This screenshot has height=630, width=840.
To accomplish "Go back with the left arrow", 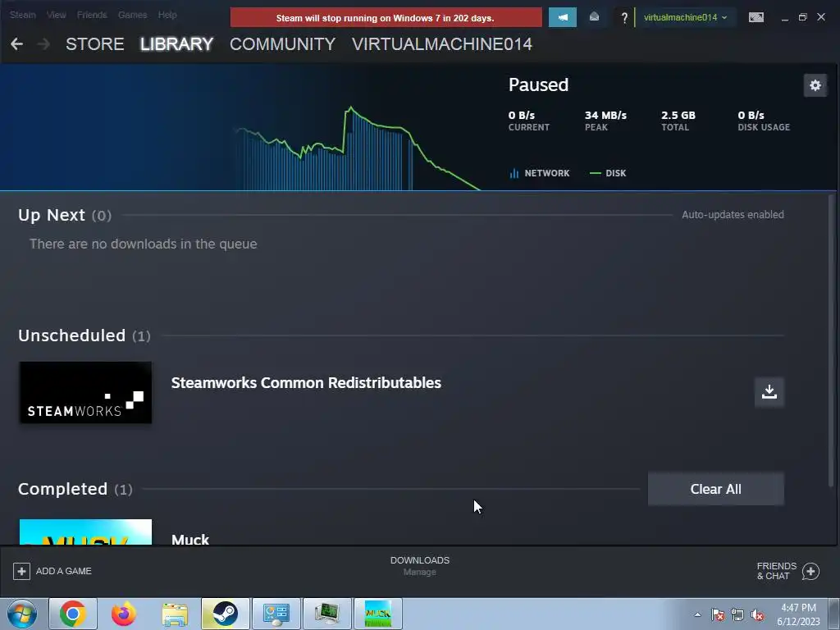I will pyautogui.click(x=16, y=44).
